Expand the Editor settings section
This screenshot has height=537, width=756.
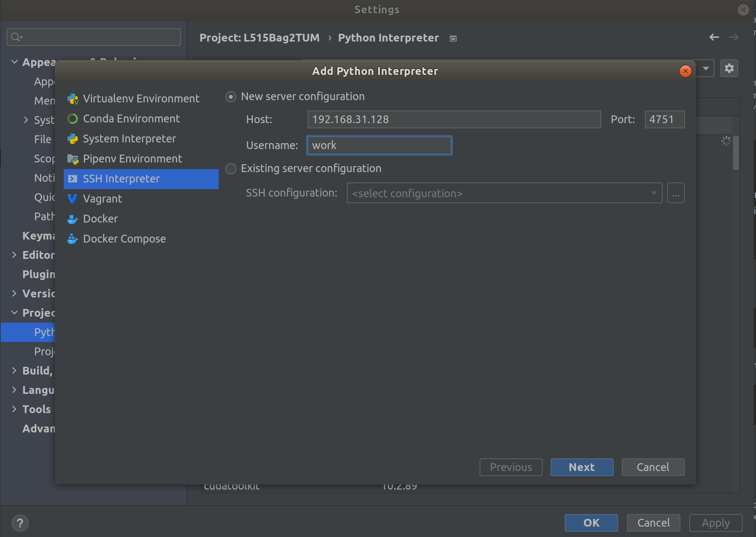[14, 255]
